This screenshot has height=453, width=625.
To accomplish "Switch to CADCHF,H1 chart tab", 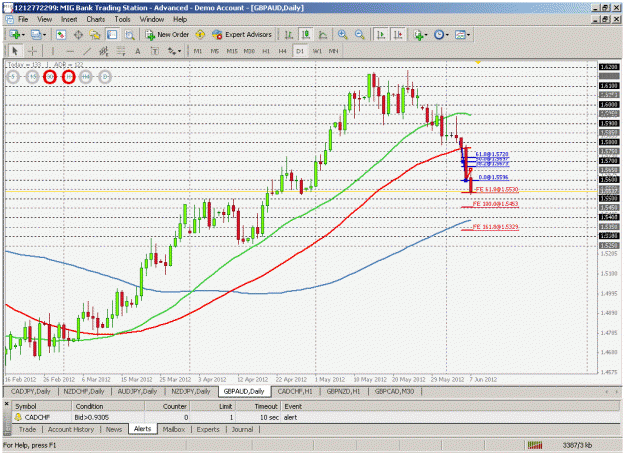I will pyautogui.click(x=295, y=391).
